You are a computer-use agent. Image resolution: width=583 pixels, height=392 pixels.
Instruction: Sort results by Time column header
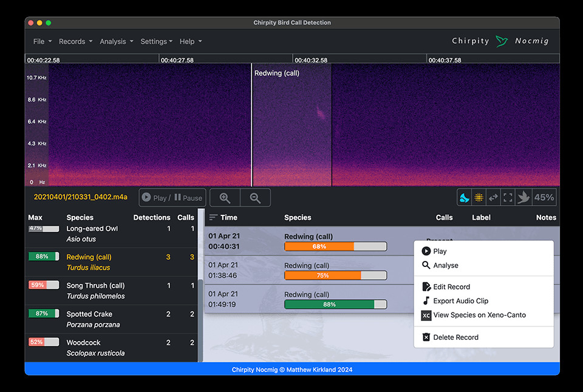coord(229,218)
